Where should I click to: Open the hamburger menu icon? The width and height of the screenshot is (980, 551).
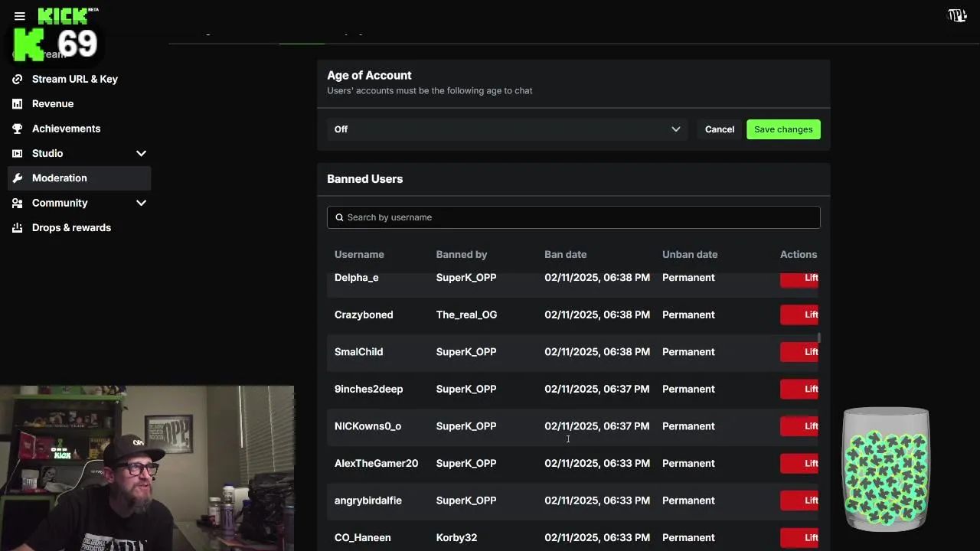coord(20,15)
